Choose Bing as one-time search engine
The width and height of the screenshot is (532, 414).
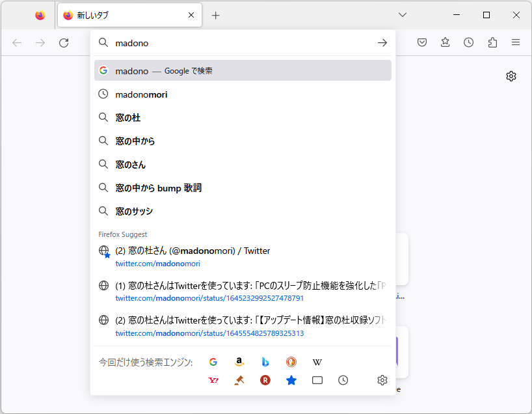click(265, 361)
